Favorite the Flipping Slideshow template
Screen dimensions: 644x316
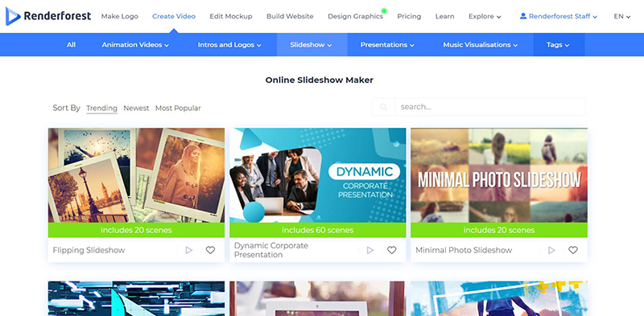point(210,250)
